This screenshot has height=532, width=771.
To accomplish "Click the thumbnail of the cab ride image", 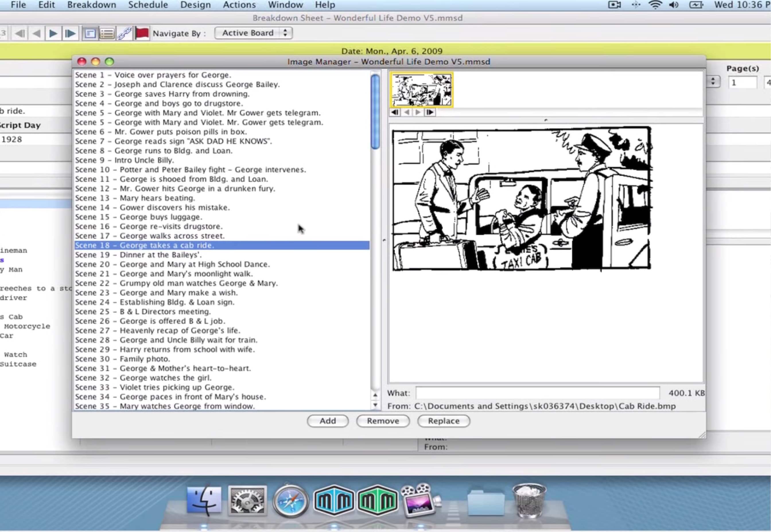I will click(x=420, y=89).
